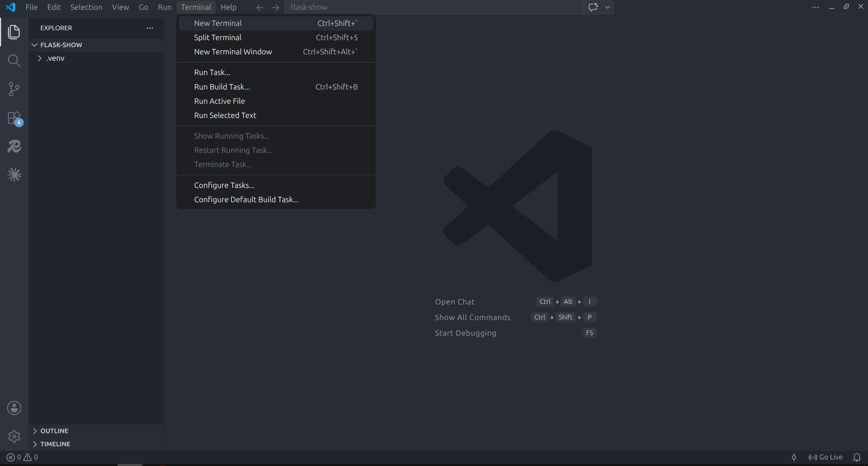Open the R-shaped extension icon in activity bar
The width and height of the screenshot is (868, 466).
tap(14, 146)
